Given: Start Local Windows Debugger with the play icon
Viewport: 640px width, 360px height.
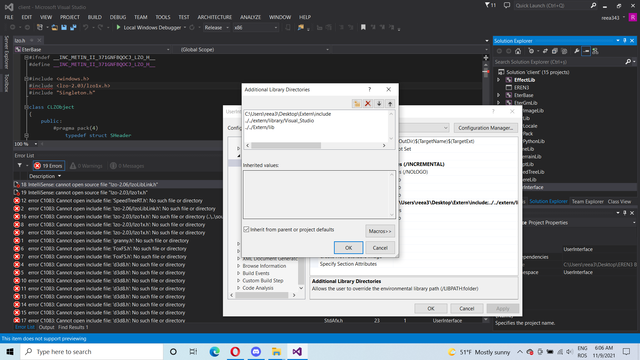Looking at the screenshot, I should 118,27.
